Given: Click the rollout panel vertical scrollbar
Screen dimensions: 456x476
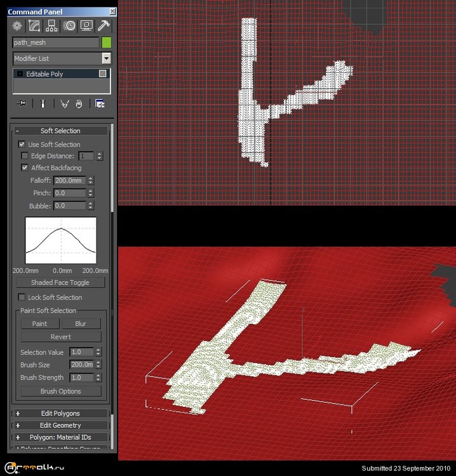Looking at the screenshot, I should tap(112, 168).
